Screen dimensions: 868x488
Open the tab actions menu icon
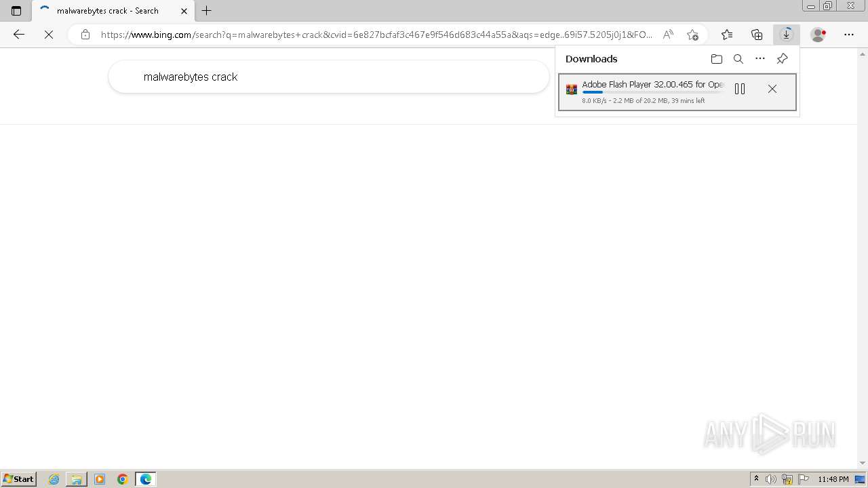click(x=16, y=11)
